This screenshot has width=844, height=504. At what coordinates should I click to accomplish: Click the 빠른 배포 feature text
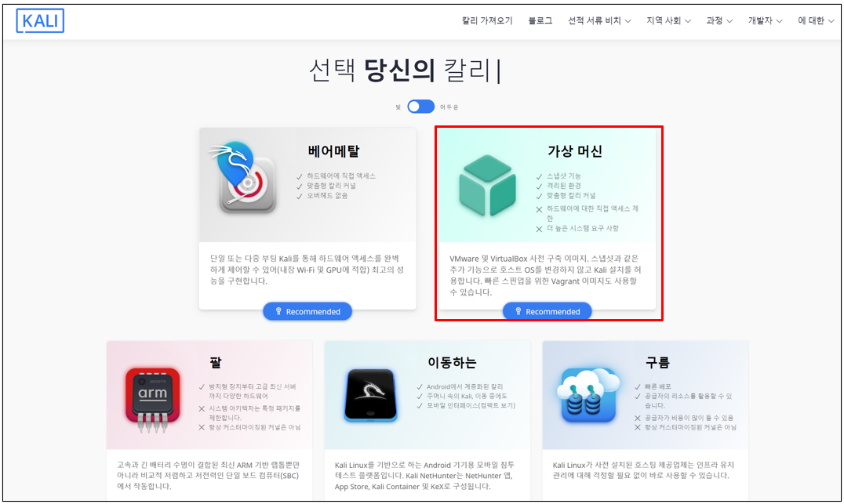click(x=658, y=386)
